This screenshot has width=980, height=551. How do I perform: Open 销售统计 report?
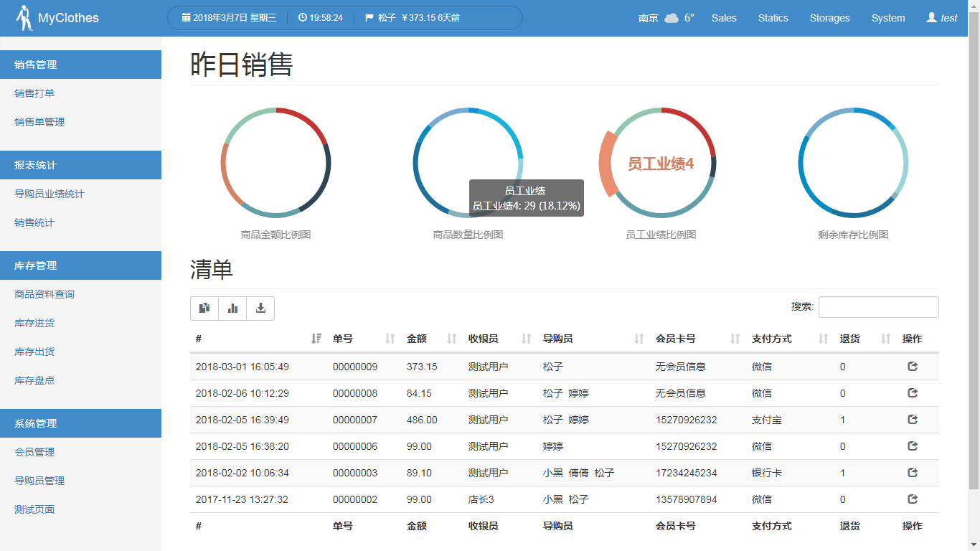coord(34,222)
